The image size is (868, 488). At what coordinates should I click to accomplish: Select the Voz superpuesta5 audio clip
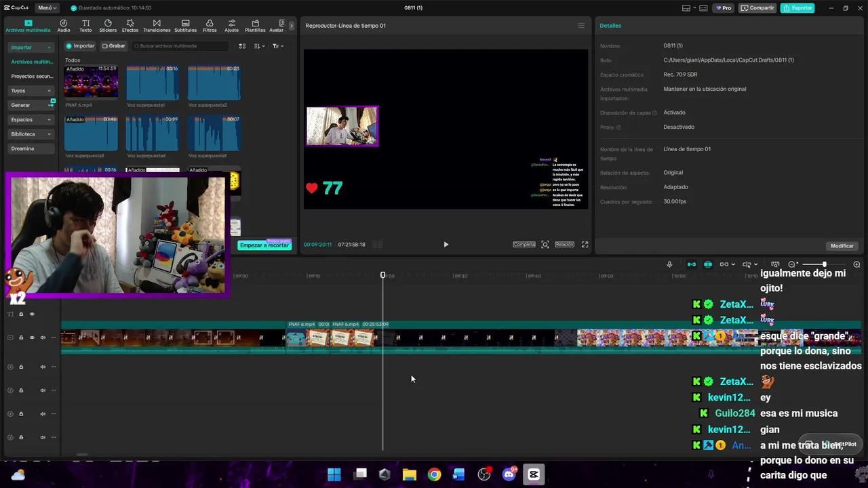click(214, 133)
